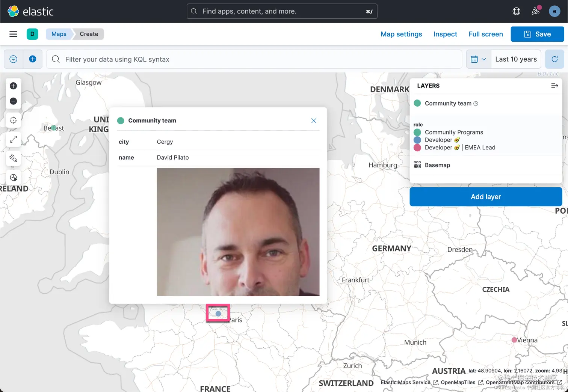Open the D space selector
The image size is (568, 392).
pyautogui.click(x=32, y=34)
